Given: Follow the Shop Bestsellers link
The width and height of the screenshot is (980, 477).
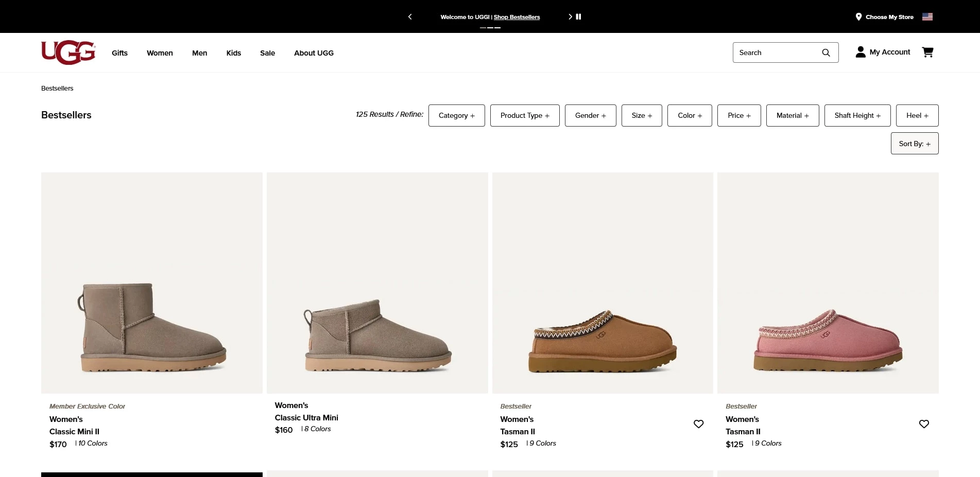Looking at the screenshot, I should pos(517,16).
